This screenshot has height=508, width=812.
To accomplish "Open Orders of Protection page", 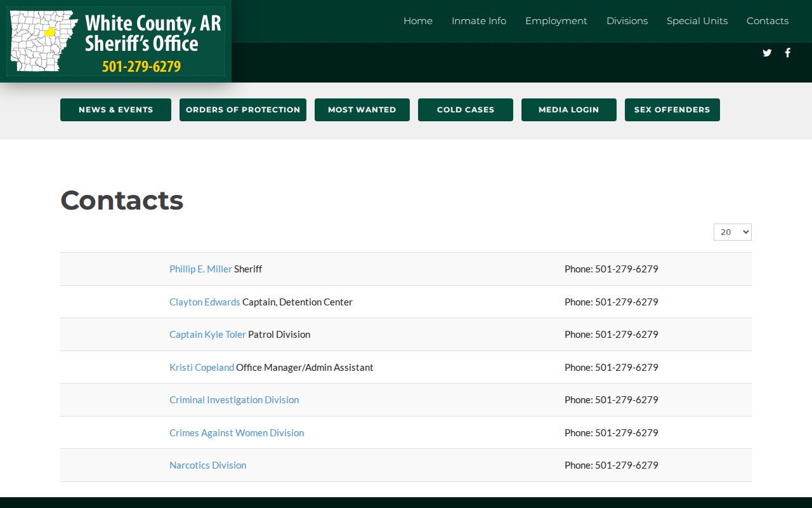I will coord(243,110).
